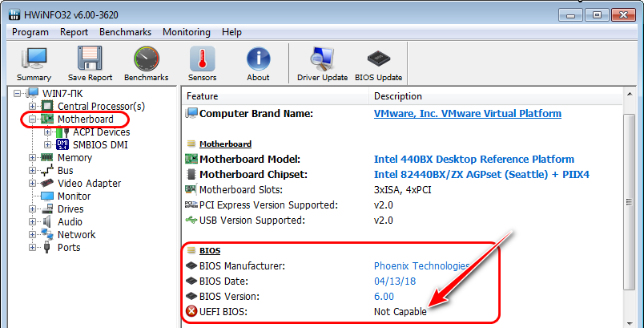Click Intel 440BX Desktop Reference Platform
This screenshot has height=328, width=644.
pyautogui.click(x=474, y=159)
